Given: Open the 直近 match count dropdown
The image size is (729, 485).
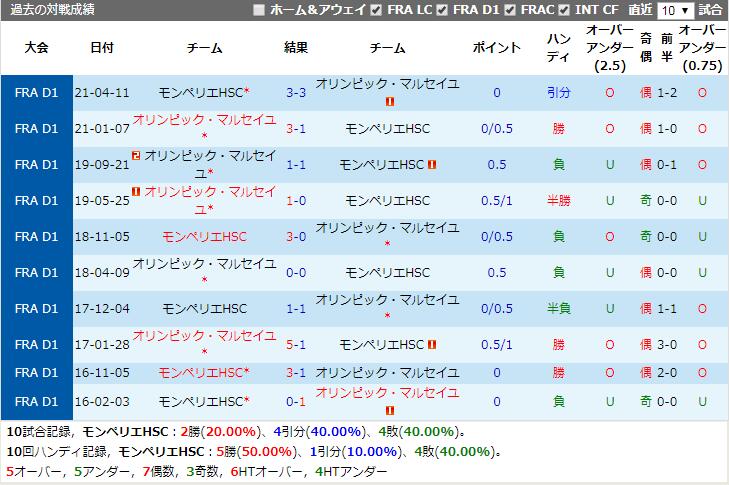Looking at the screenshot, I should [x=675, y=10].
